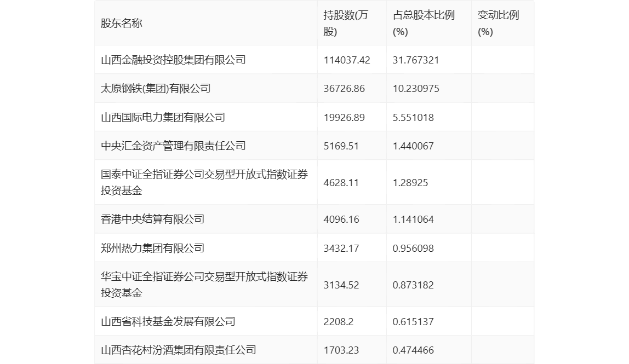The image size is (629, 364).
Task: Select 山西杏花村汾酒集团有限责任公司 shareholder name
Action: [179, 350]
